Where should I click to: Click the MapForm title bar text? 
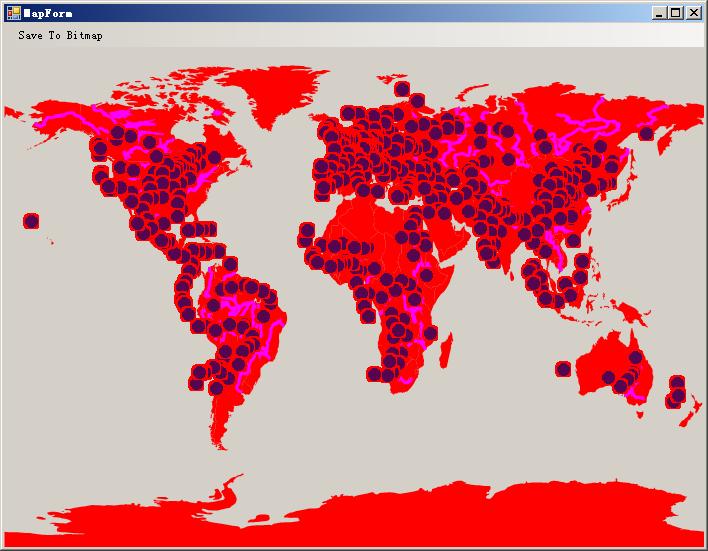pyautogui.click(x=48, y=14)
